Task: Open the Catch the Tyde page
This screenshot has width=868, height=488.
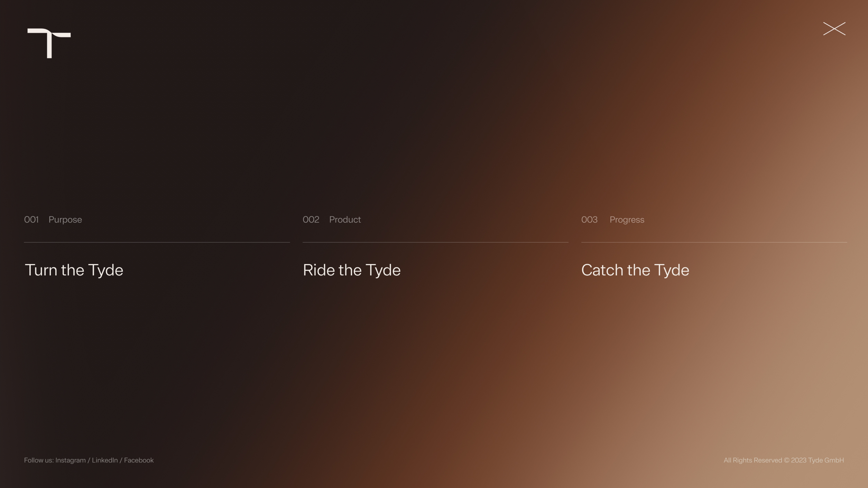Action: tap(635, 270)
